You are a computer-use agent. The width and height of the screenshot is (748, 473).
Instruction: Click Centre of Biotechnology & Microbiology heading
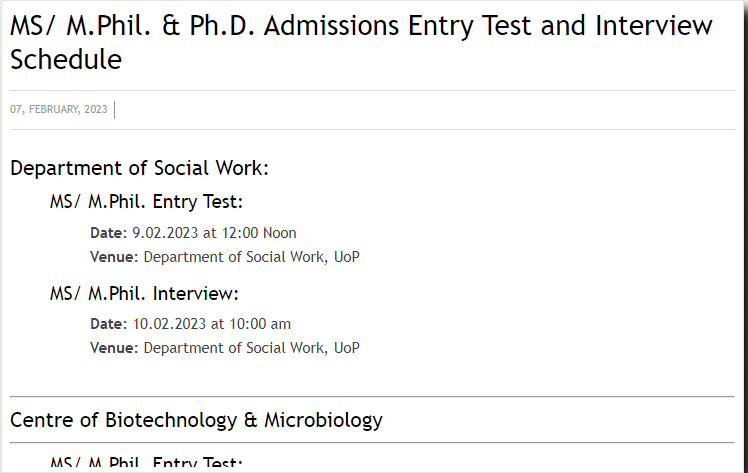coord(196,420)
